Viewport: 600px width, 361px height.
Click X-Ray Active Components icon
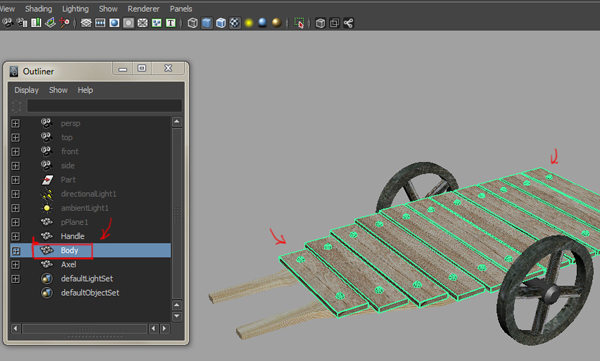(x=334, y=23)
